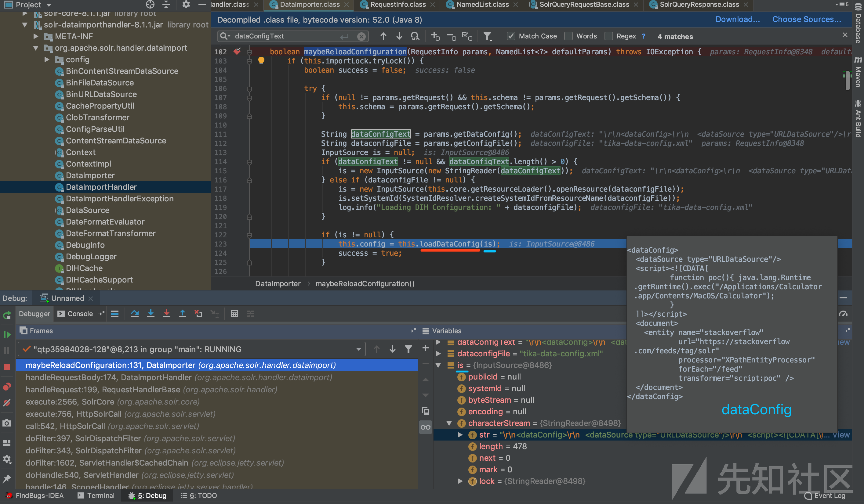Switch to NamedList.class tab
The width and height of the screenshot is (864, 504).
pyautogui.click(x=482, y=5)
